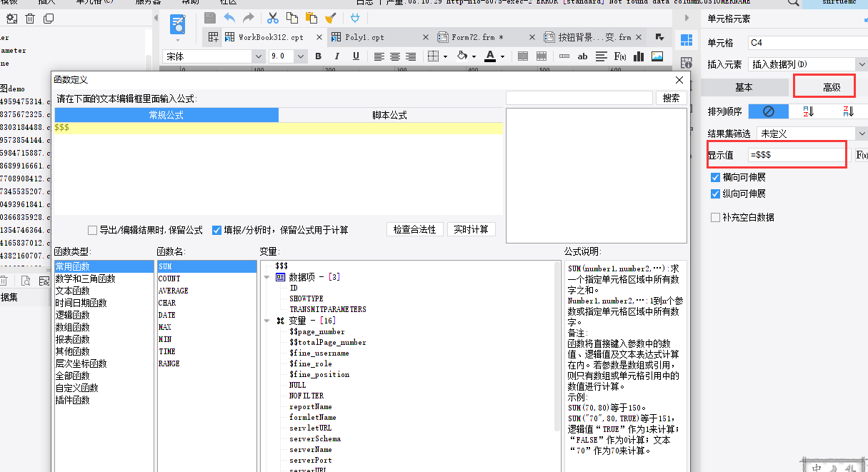
Task: Open formula editor F(x) beside 显示值
Action: tap(862, 155)
